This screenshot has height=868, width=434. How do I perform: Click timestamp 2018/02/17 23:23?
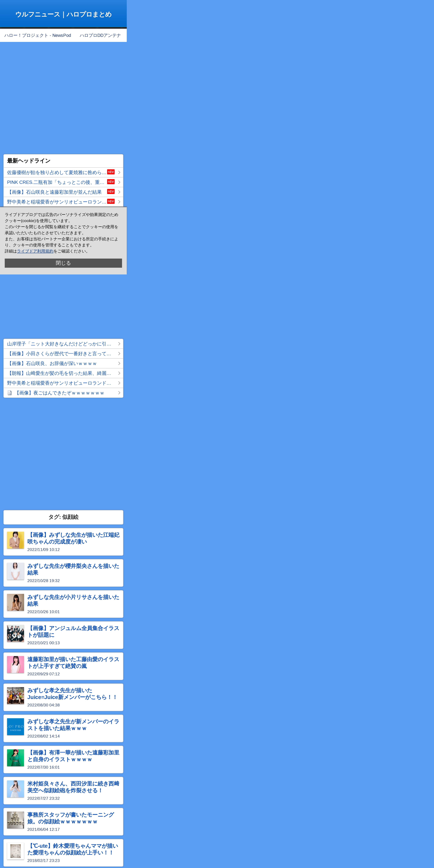[x=43, y=861]
